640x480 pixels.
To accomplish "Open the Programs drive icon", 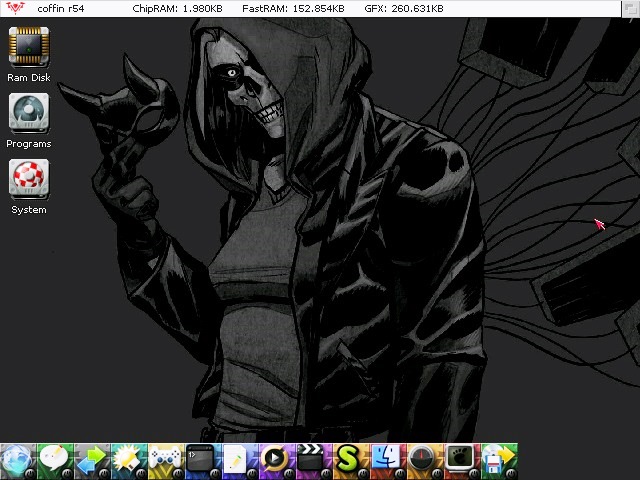I will coord(29,113).
